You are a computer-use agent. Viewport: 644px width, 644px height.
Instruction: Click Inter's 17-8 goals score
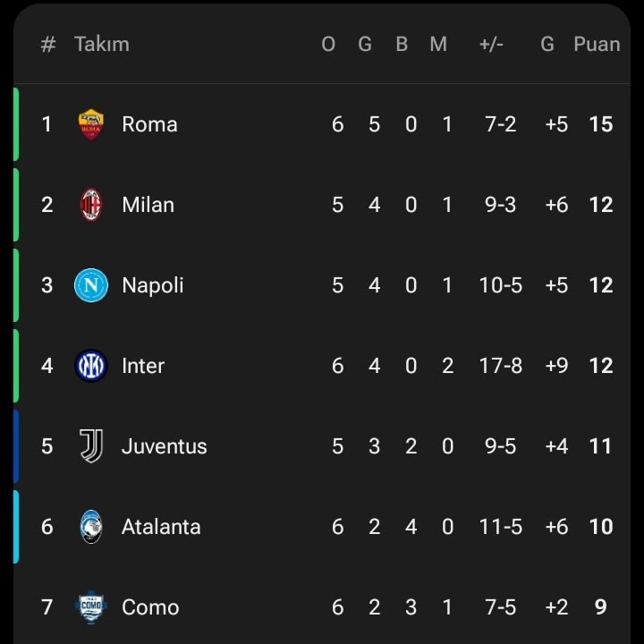tap(501, 366)
